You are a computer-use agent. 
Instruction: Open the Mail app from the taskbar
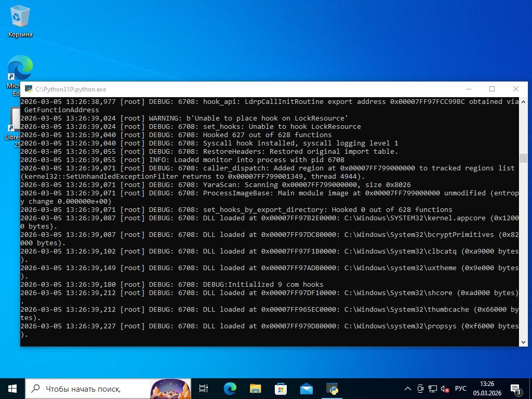pyautogui.click(x=306, y=389)
